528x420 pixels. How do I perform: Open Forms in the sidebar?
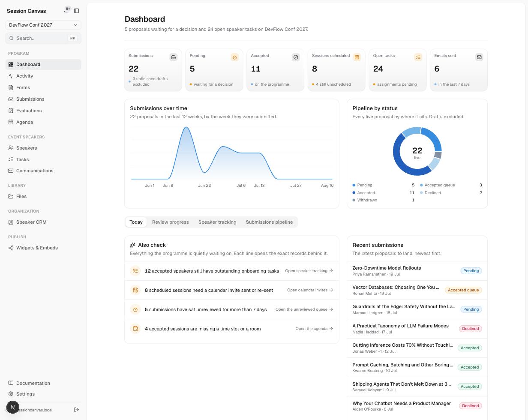pos(43,87)
